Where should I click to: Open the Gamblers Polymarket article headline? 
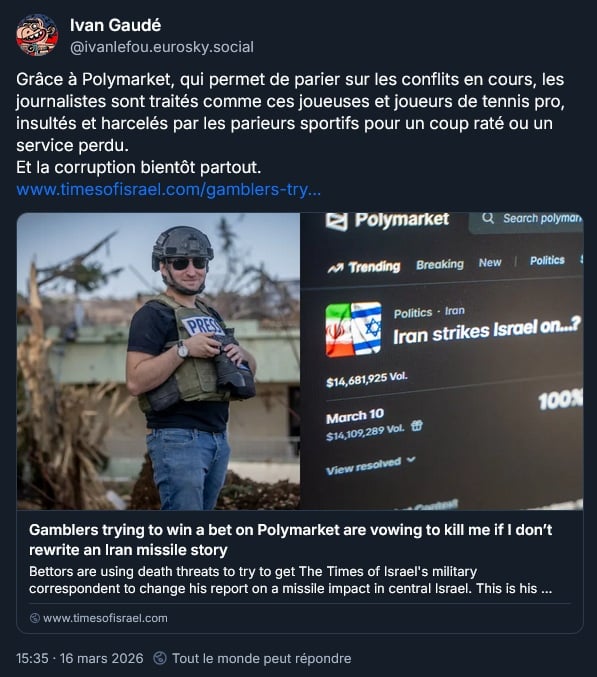pyautogui.click(x=291, y=540)
